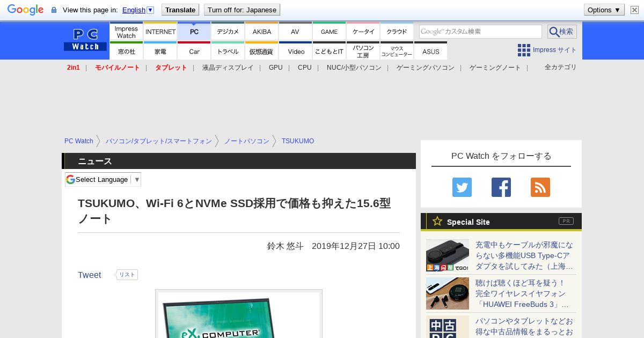Select the PC tab
This screenshot has height=338, width=644.
[194, 32]
